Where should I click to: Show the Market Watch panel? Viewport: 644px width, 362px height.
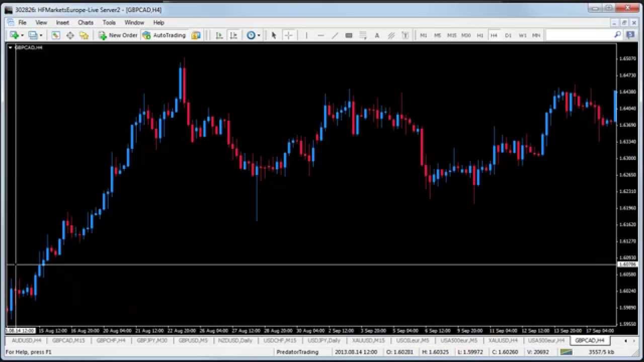[56, 35]
